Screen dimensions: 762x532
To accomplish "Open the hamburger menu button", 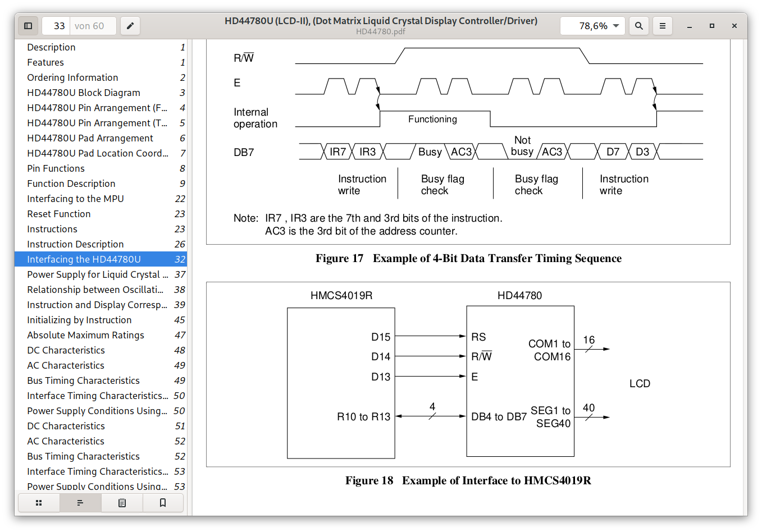I will click(663, 26).
